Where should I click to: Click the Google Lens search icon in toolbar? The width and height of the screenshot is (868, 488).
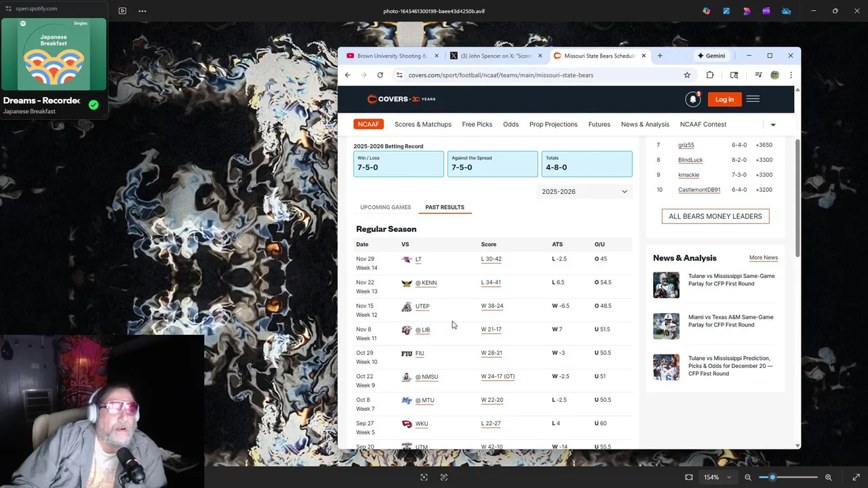(x=734, y=75)
